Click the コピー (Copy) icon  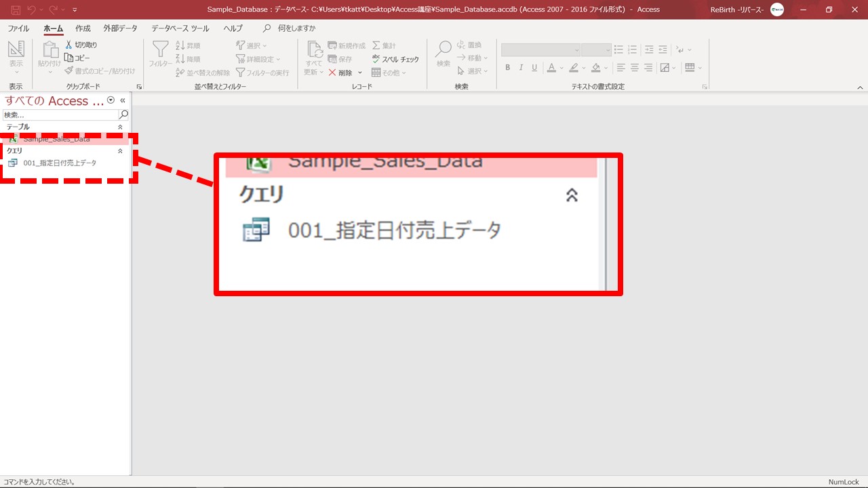click(69, 58)
